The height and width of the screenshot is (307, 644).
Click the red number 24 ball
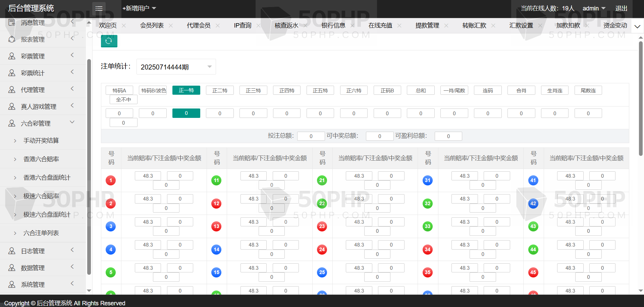pyautogui.click(x=322, y=250)
